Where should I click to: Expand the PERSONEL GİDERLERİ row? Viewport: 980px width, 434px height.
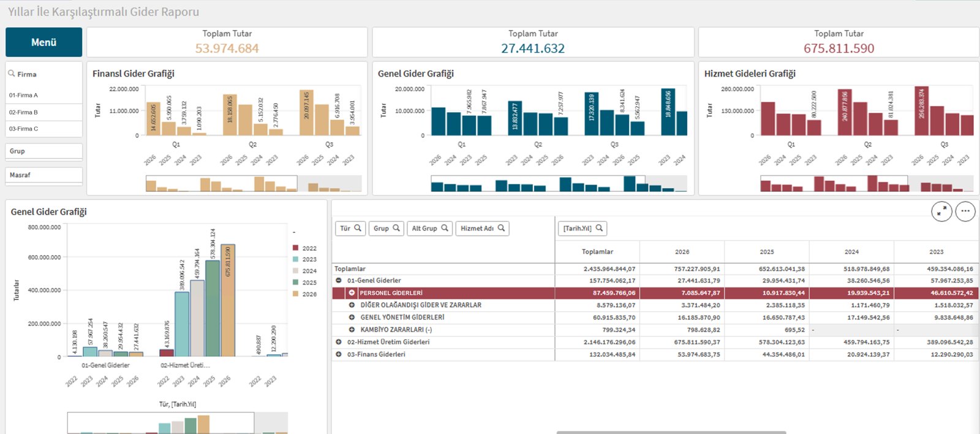pos(352,293)
